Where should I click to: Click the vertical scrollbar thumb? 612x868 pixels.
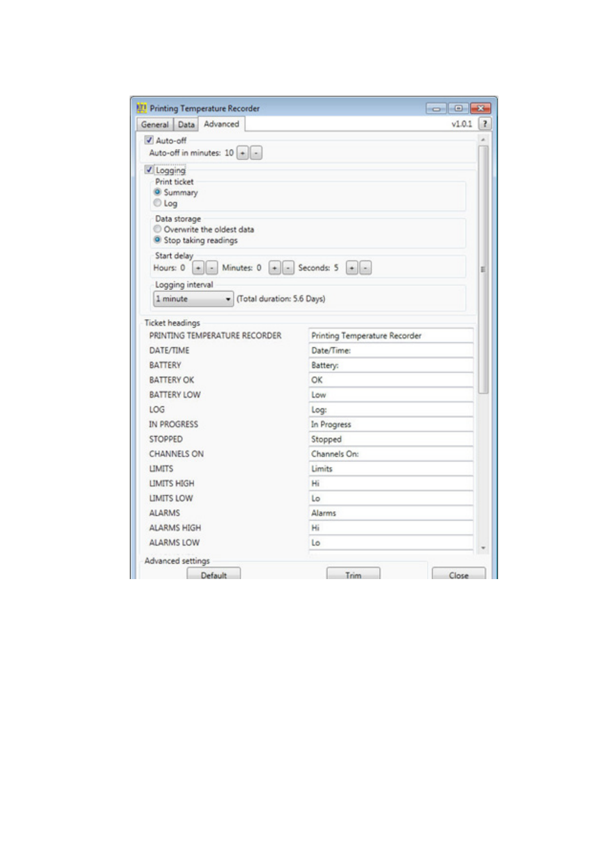point(483,269)
